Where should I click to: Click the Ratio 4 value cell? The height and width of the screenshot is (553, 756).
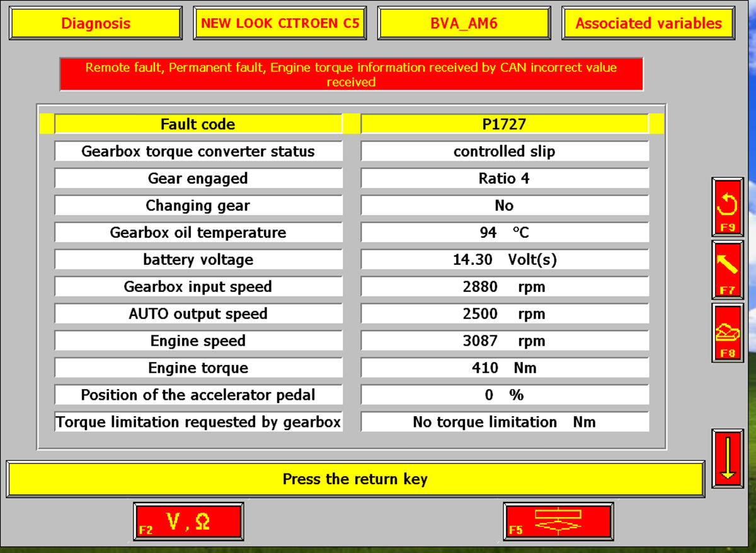click(x=505, y=178)
